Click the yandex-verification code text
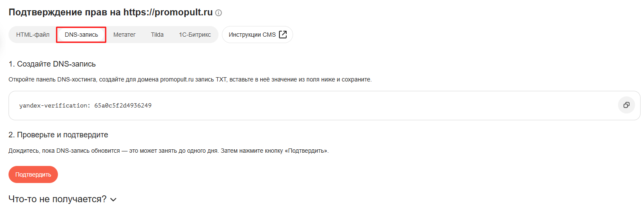The image size is (644, 215). coord(86,105)
